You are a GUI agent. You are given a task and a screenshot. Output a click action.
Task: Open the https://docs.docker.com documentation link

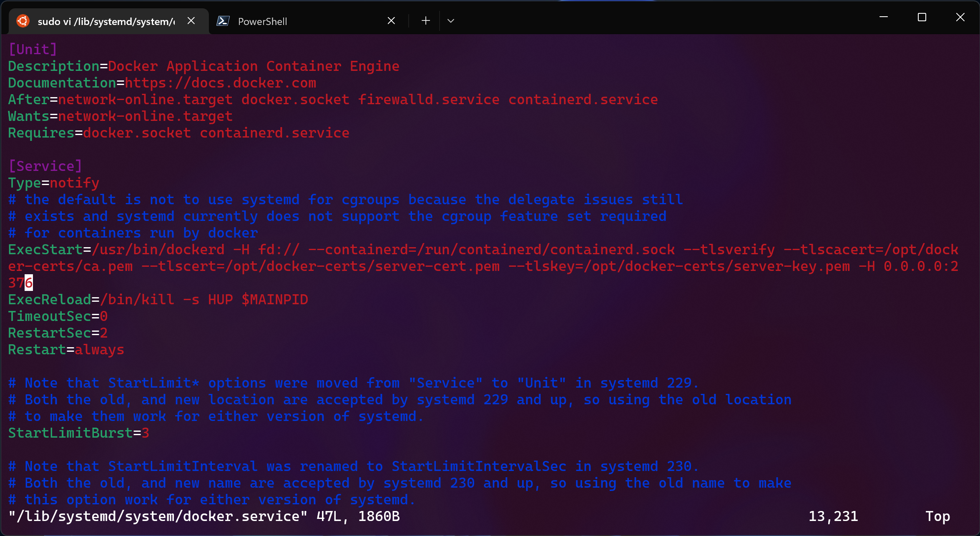click(x=221, y=83)
